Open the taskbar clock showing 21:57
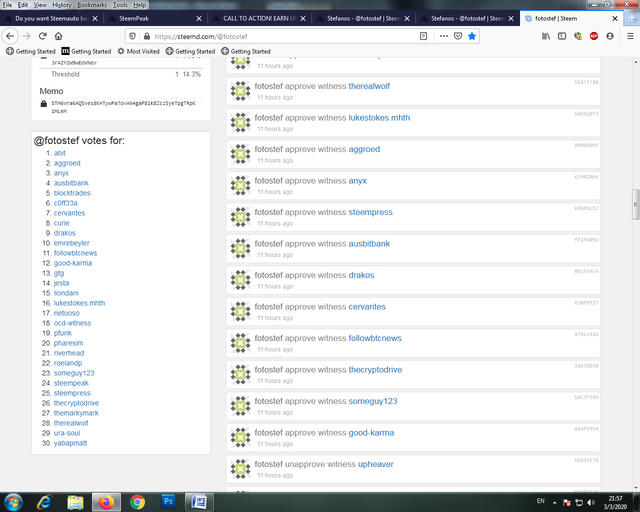Screen dimensions: 640x512 point(615,502)
